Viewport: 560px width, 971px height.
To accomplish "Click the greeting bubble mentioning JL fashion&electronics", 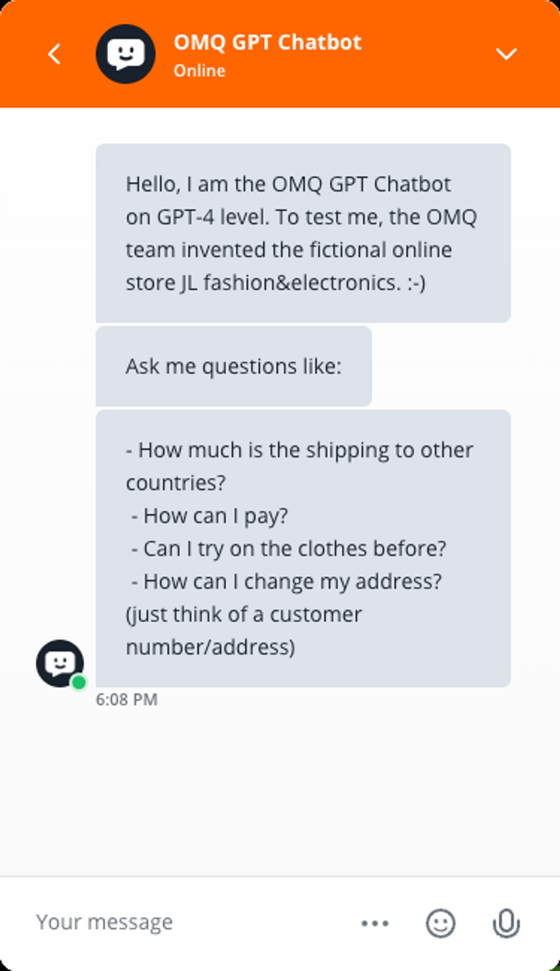I will (303, 232).
